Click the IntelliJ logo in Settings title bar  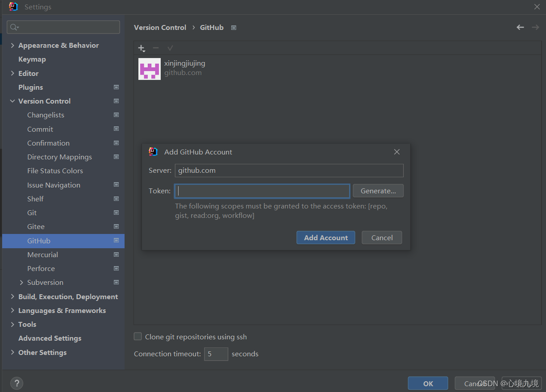13,7
